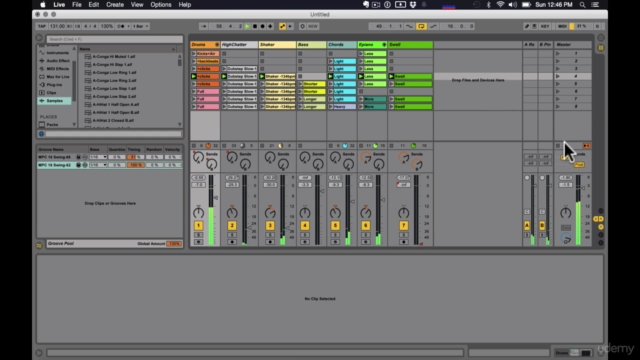Viewport: 640px width, 360px height.
Task: Toggle the MIDI arrangement overdub plus button
Action: pos(270,26)
